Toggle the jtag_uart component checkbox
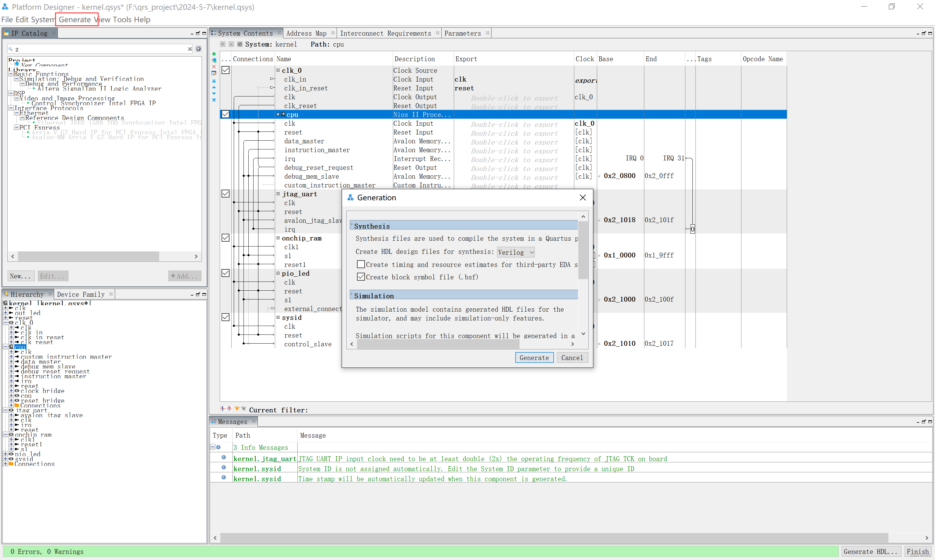This screenshot has height=560, width=935. point(226,194)
